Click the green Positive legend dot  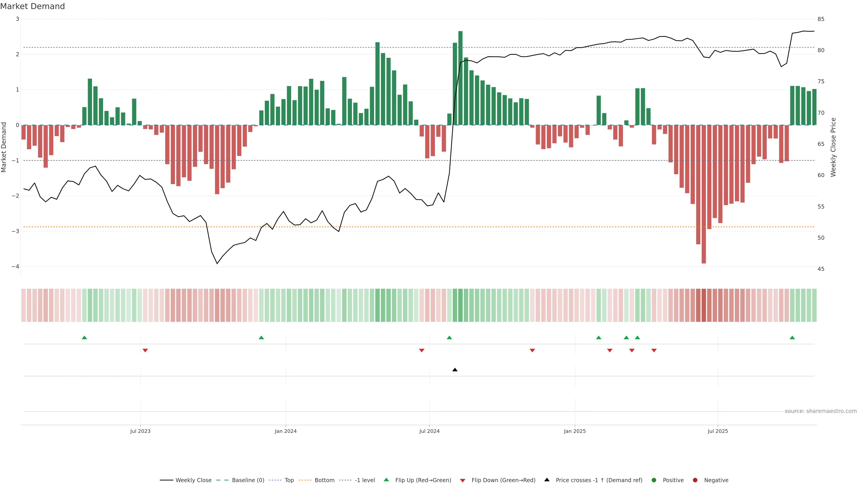click(x=654, y=480)
